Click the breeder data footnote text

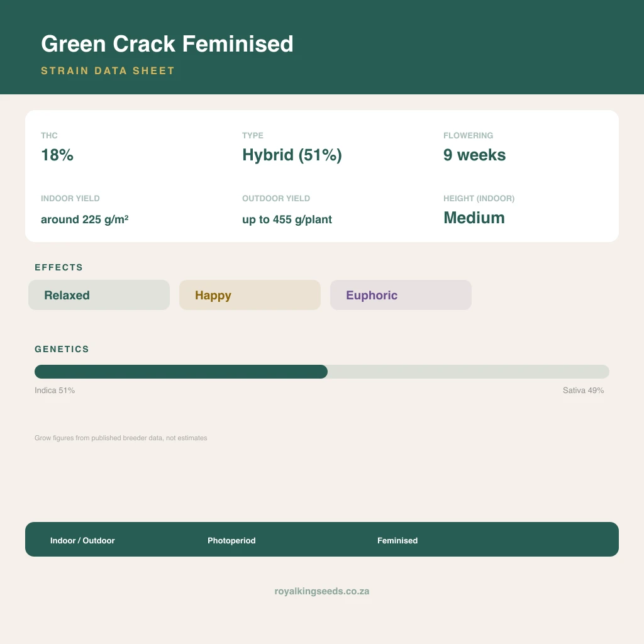pos(121,438)
